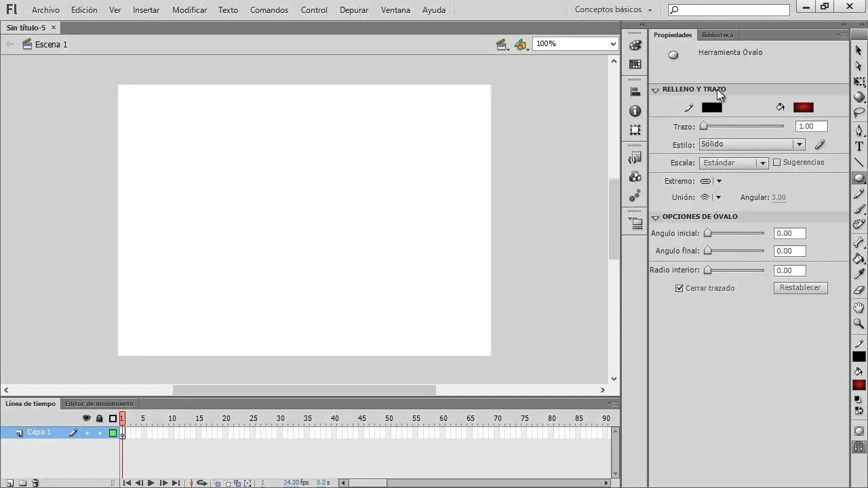
Task: Select the Bone tool
Action: (x=859, y=243)
